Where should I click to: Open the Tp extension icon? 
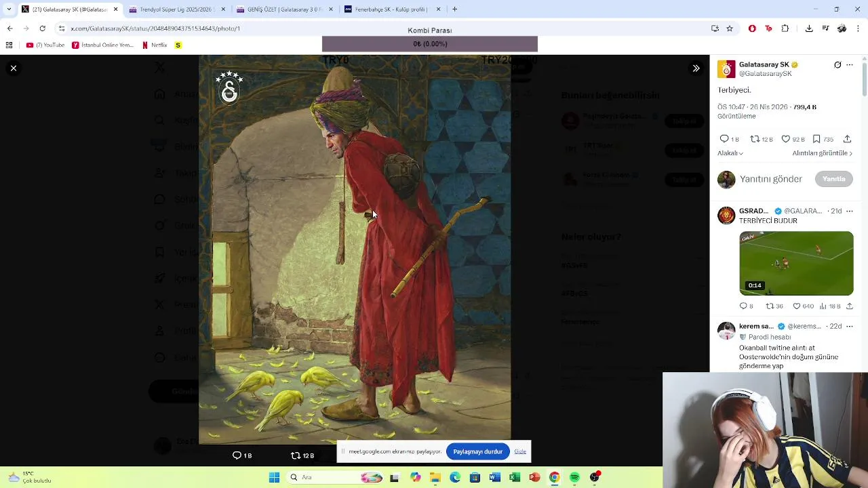click(x=768, y=28)
